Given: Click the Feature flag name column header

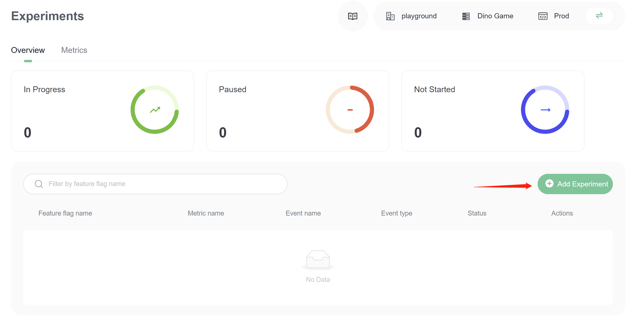Looking at the screenshot, I should [x=65, y=213].
